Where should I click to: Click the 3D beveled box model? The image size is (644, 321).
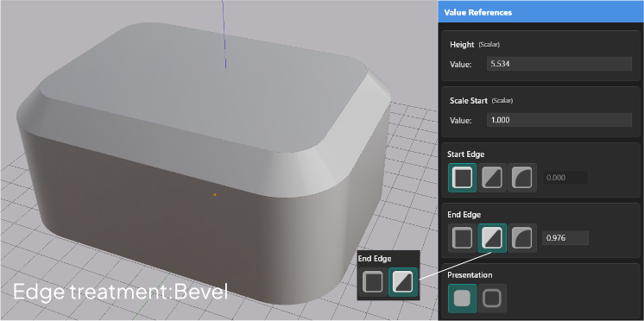204,164
